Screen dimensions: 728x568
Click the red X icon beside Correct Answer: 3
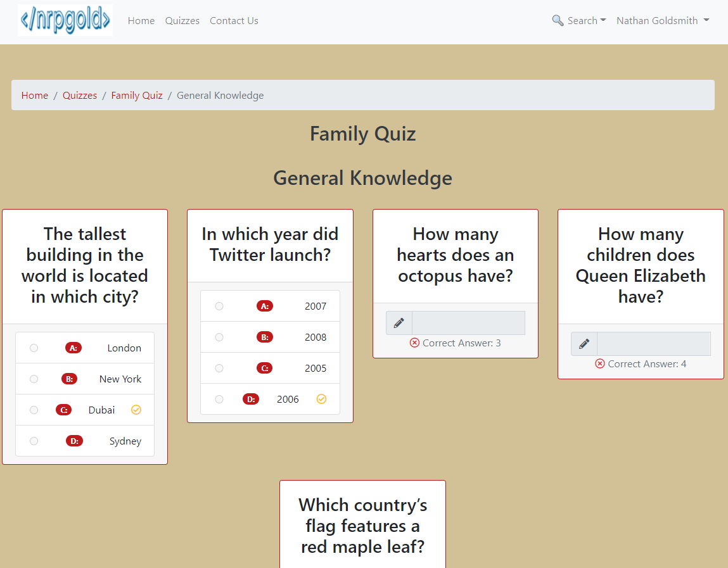[x=414, y=343]
